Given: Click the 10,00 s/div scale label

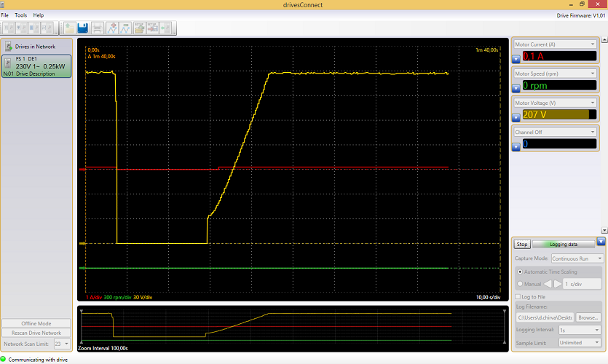Looking at the screenshot, I should point(488,297).
